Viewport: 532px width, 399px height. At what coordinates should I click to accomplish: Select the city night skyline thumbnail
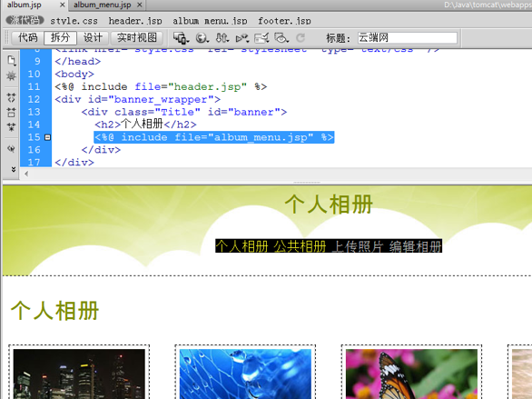point(79,374)
